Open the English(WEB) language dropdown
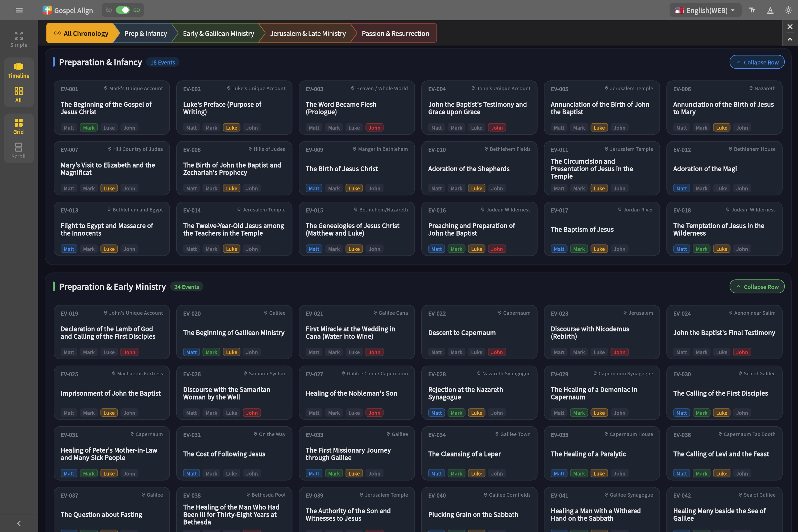Screen dimensions: 798x532 705,10
